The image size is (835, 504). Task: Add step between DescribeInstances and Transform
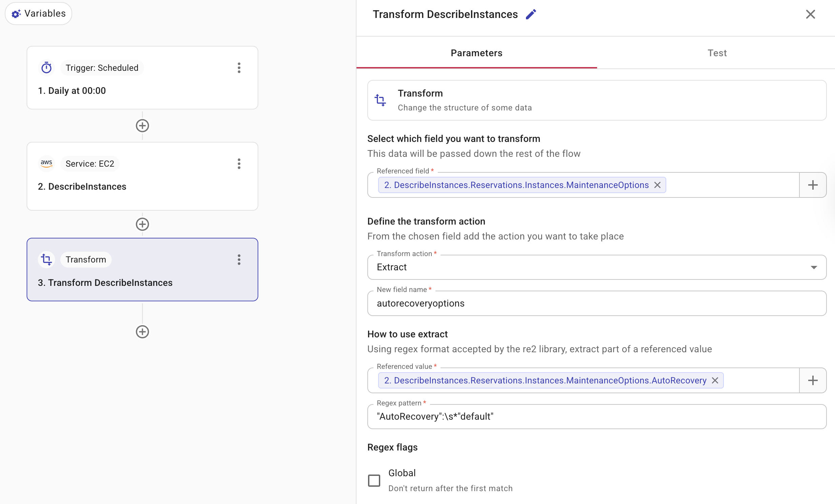click(142, 224)
